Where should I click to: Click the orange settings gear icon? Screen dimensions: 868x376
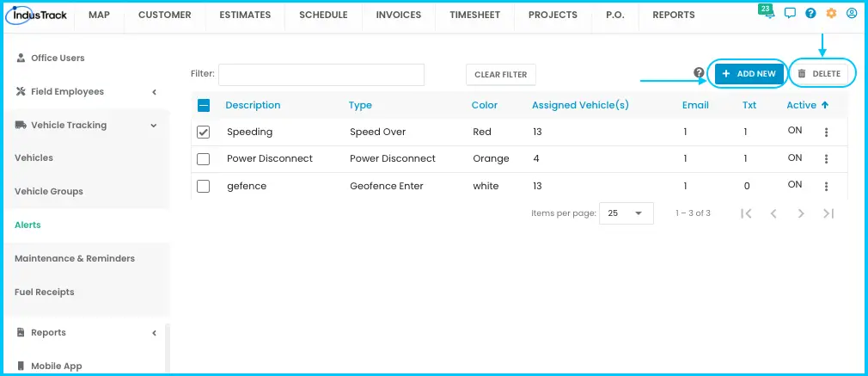(831, 13)
